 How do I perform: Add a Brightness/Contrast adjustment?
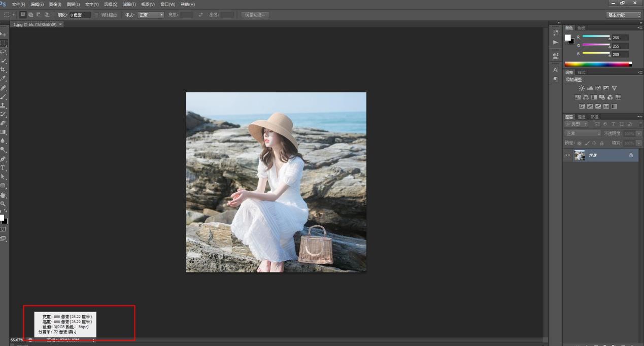(582, 88)
